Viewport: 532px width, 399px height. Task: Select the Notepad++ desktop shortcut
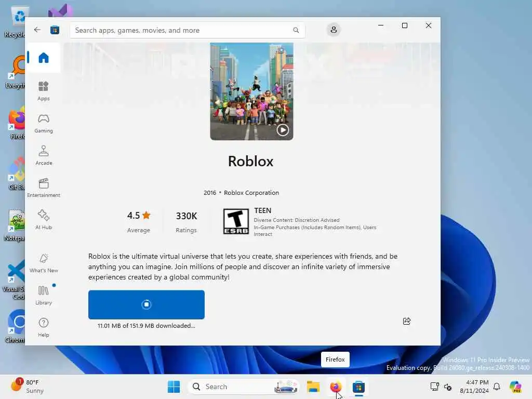[x=15, y=225]
